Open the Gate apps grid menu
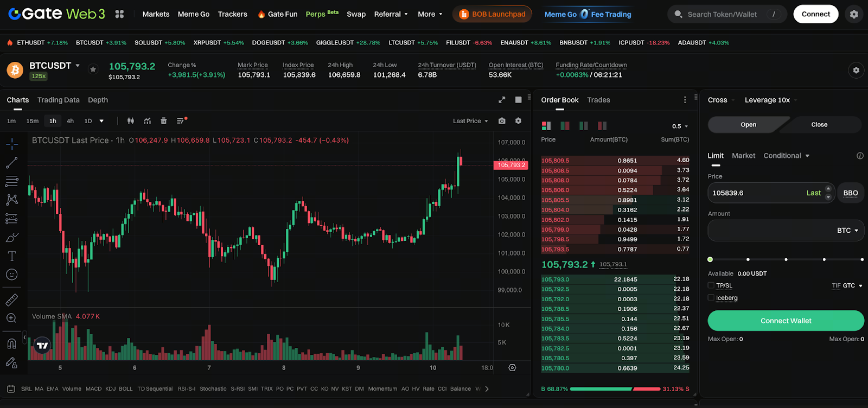 point(119,14)
